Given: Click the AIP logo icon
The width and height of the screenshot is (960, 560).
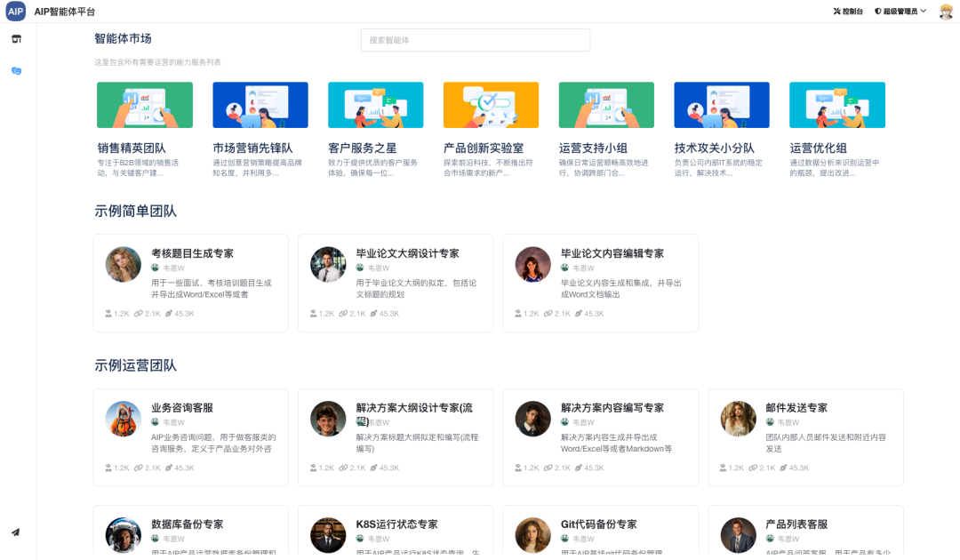Looking at the screenshot, I should (x=15, y=11).
